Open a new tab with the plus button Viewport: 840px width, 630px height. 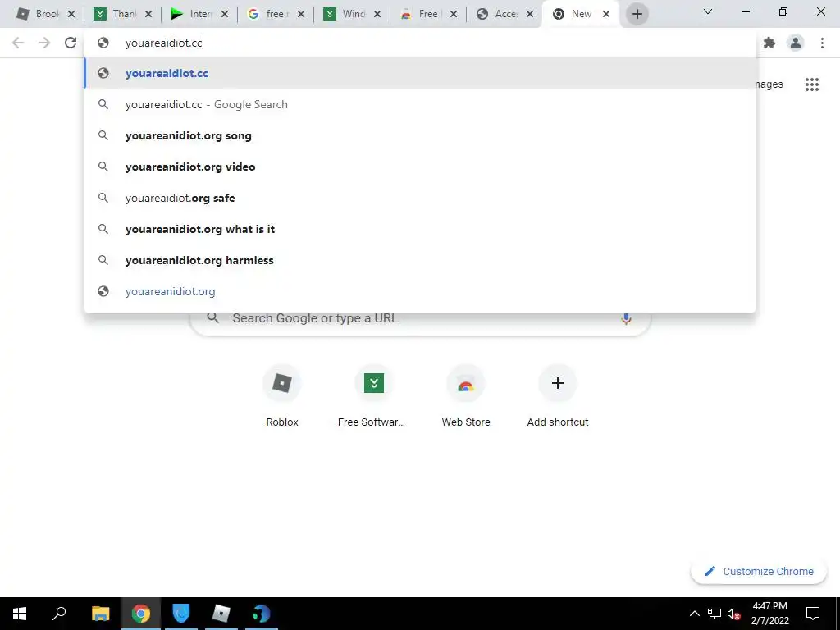coord(637,14)
